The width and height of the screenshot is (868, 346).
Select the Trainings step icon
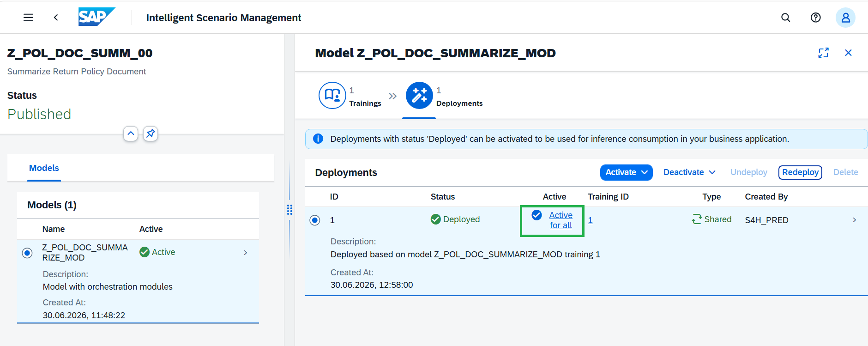pyautogui.click(x=332, y=95)
